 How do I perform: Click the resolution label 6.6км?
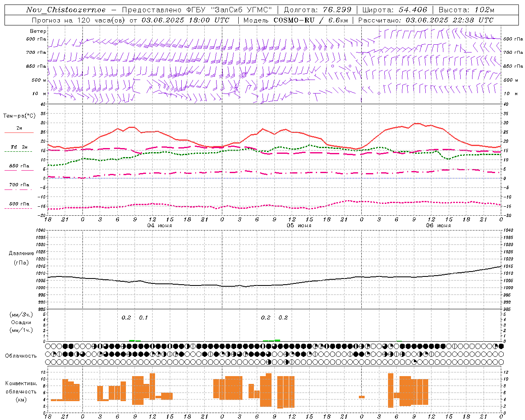click(338, 20)
